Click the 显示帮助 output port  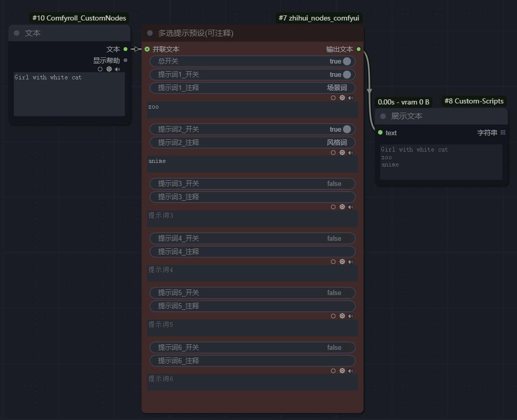click(126, 60)
